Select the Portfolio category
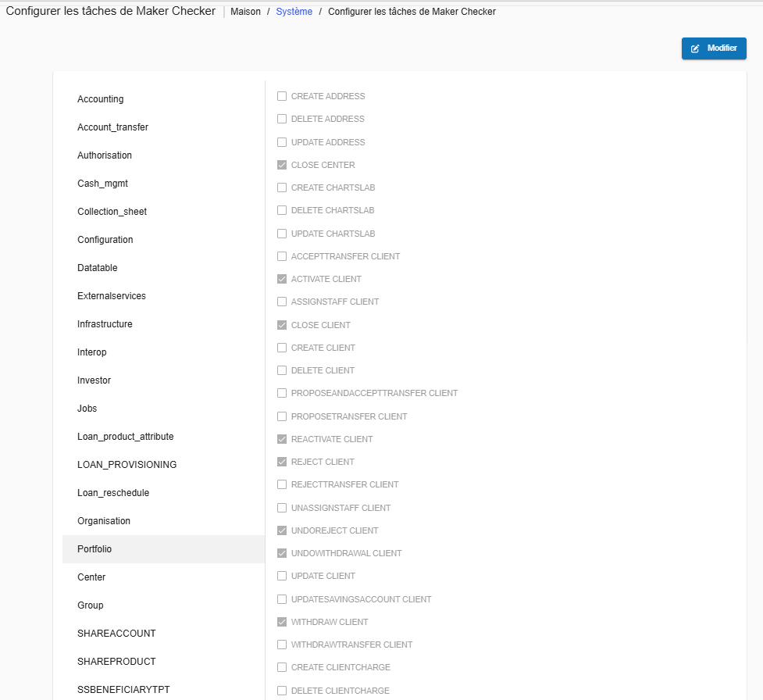The height and width of the screenshot is (700, 763). point(94,549)
